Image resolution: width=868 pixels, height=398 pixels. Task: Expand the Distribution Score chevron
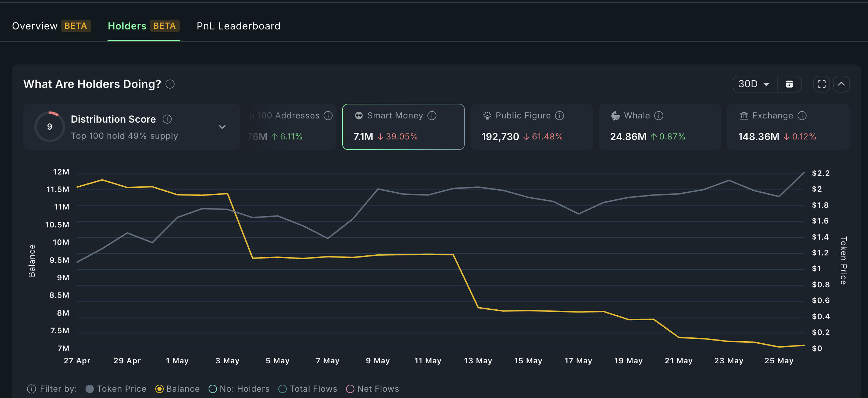pyautogui.click(x=222, y=127)
